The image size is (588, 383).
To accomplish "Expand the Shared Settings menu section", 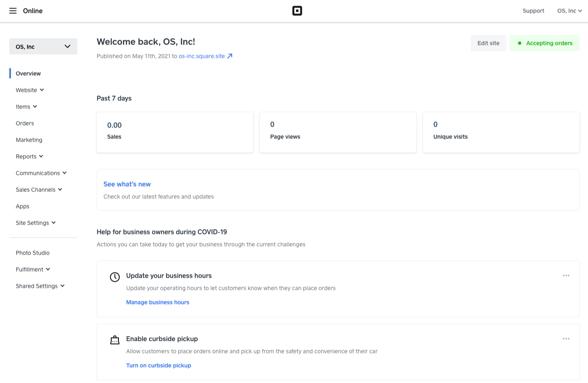I will [x=40, y=286].
